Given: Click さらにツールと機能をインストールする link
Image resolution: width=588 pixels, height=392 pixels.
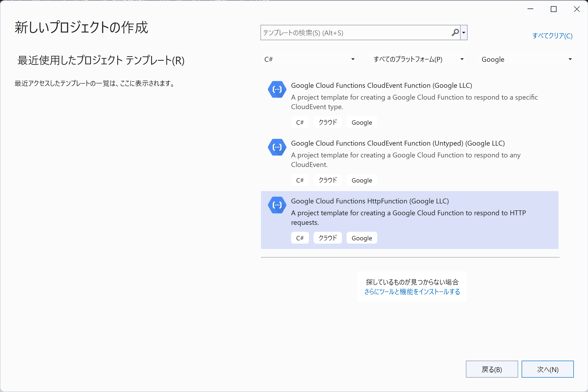Looking at the screenshot, I should (x=412, y=291).
